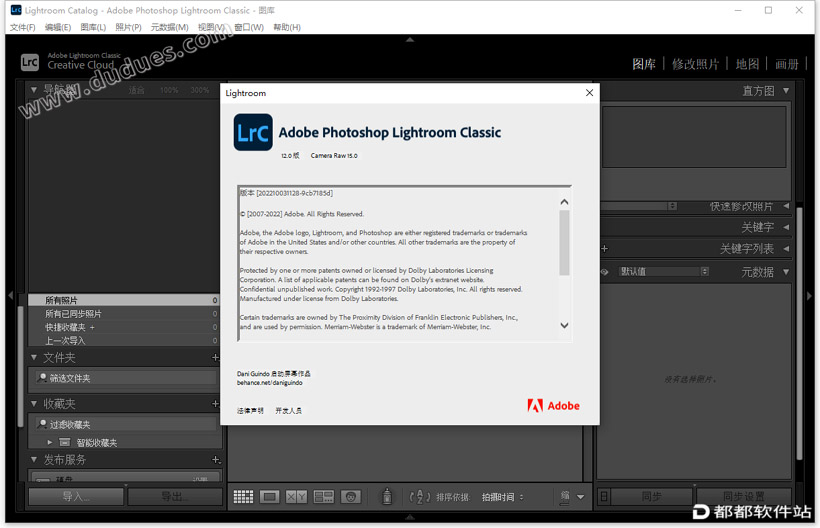Click the LrC logo in the identity plate
The image size is (820, 528).
point(30,62)
